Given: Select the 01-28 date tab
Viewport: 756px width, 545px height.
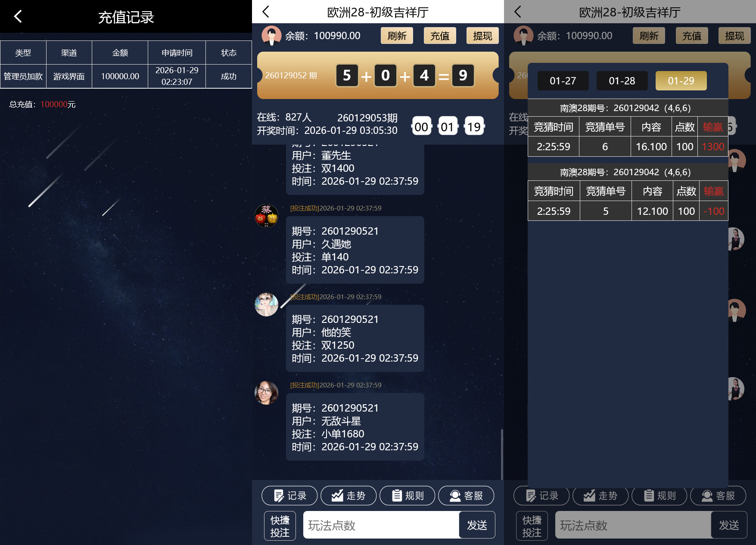Looking at the screenshot, I should 622,81.
